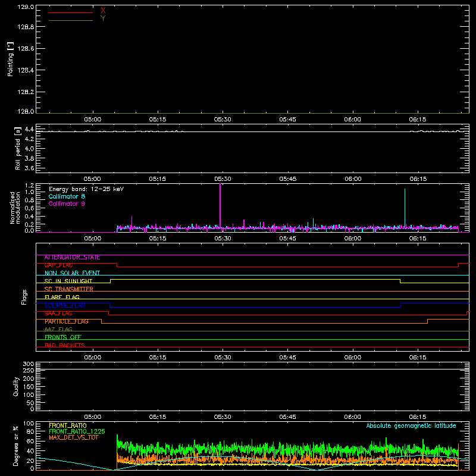This screenshot has width=476, height=476.
Task: Click the BAD_PACKETS flag label
Action: (65, 345)
